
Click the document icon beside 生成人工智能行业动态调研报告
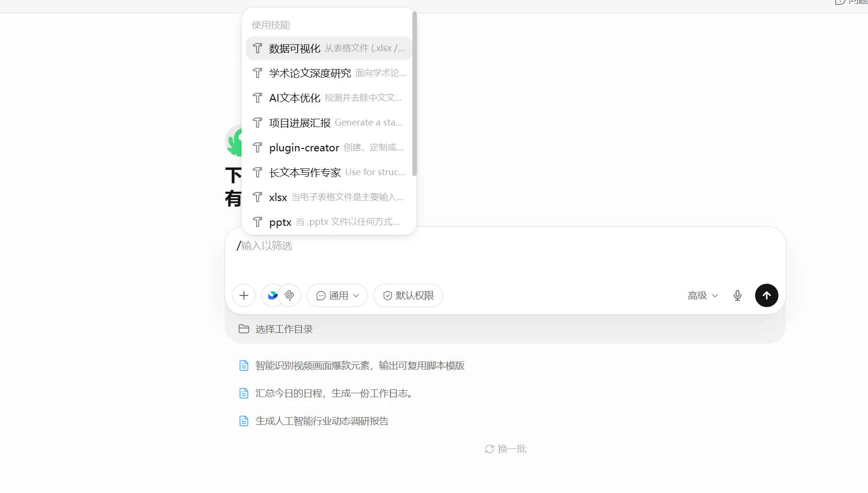(244, 421)
